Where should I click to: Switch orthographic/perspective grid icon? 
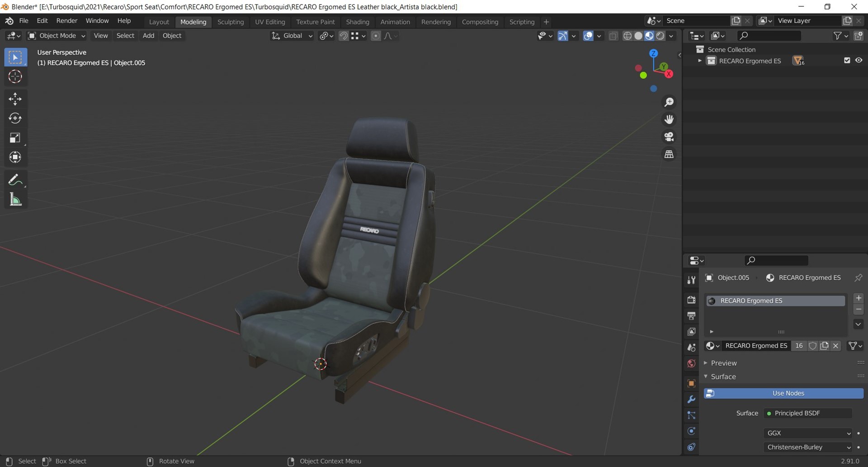(x=669, y=154)
